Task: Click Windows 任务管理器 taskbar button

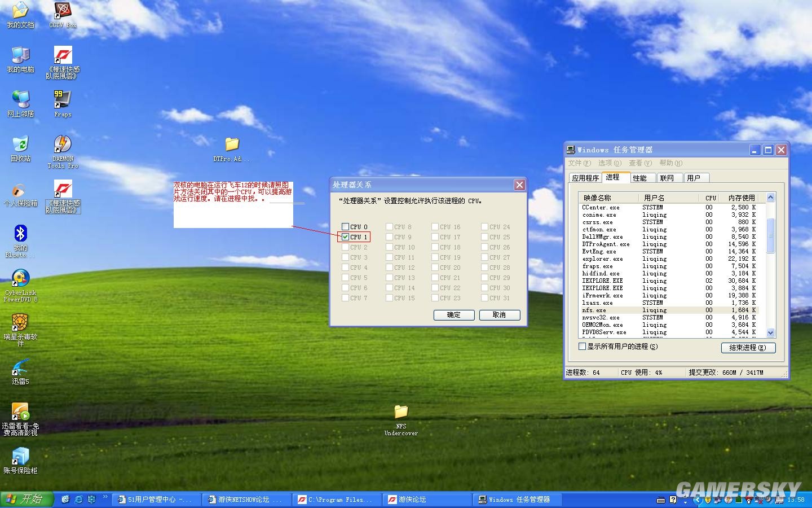Action: pos(518,500)
